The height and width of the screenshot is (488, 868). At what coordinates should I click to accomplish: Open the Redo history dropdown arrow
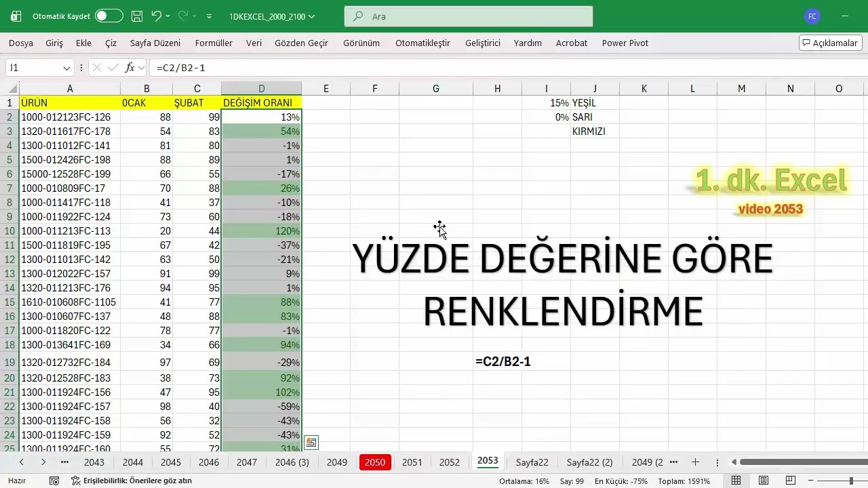click(195, 16)
